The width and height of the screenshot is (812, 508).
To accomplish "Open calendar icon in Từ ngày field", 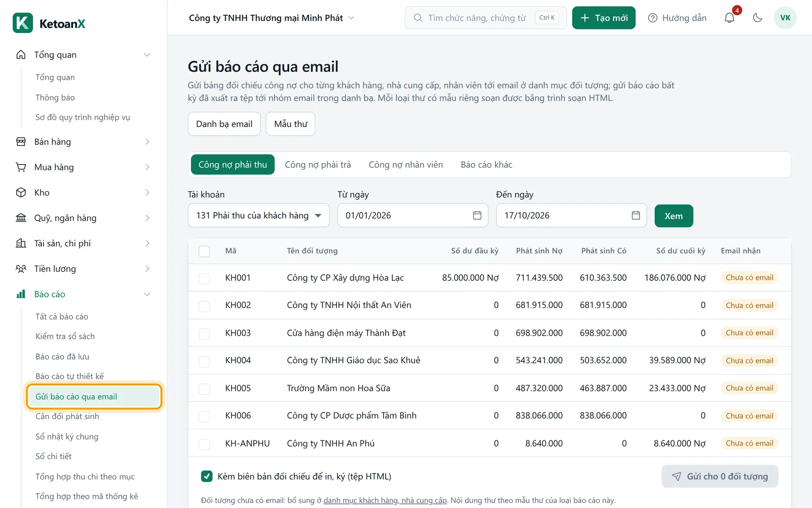I will [x=477, y=215].
